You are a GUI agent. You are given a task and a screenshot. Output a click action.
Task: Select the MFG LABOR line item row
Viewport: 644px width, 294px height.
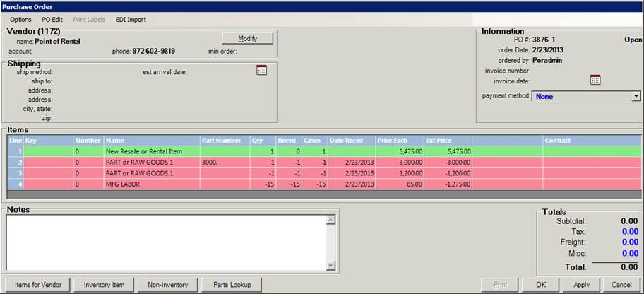coord(324,184)
